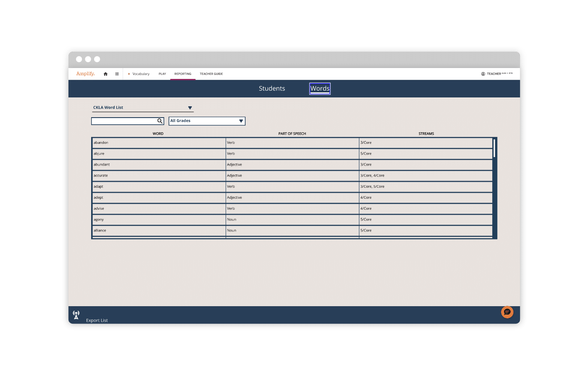Image resolution: width=588 pixels, height=378 pixels.
Task: Click the teacher profile icon
Action: [x=483, y=74]
